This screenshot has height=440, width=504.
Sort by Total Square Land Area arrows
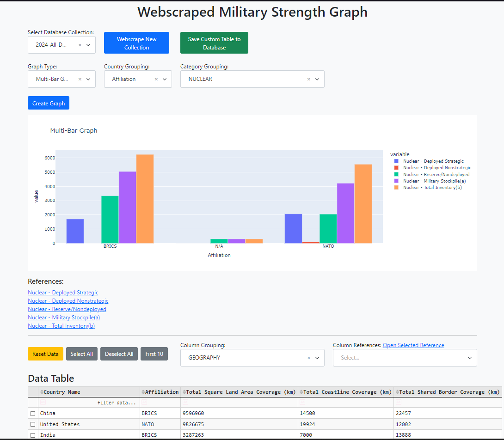(x=184, y=392)
